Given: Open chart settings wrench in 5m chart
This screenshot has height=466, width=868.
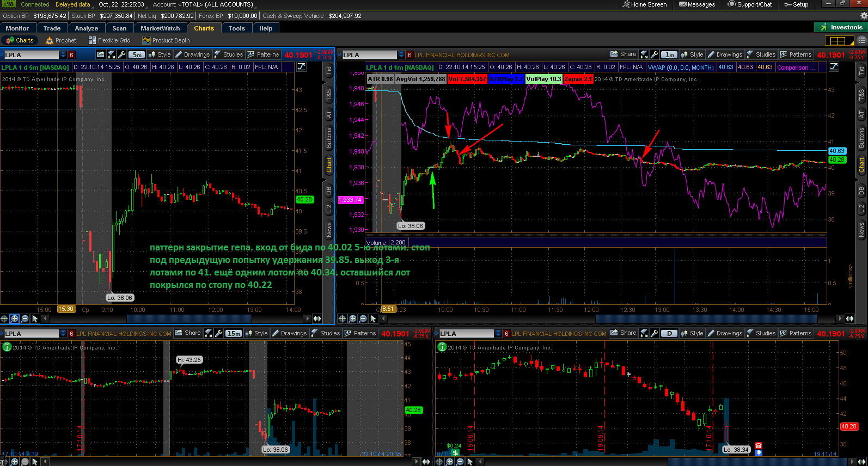Looking at the screenshot, I should click(123, 54).
